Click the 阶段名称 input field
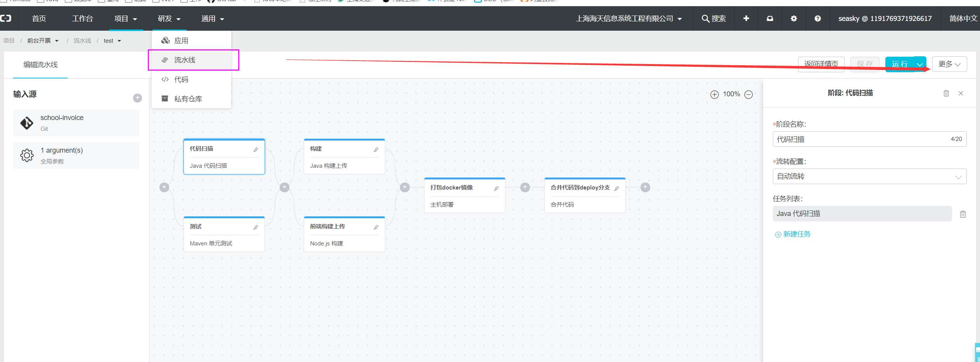This screenshot has width=980, height=362. pos(869,139)
